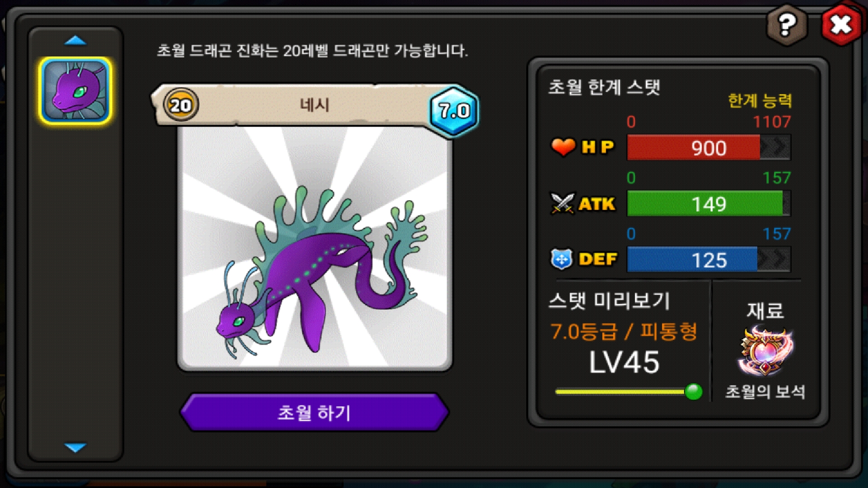Click the green ATK bar showing 149

[x=709, y=203]
